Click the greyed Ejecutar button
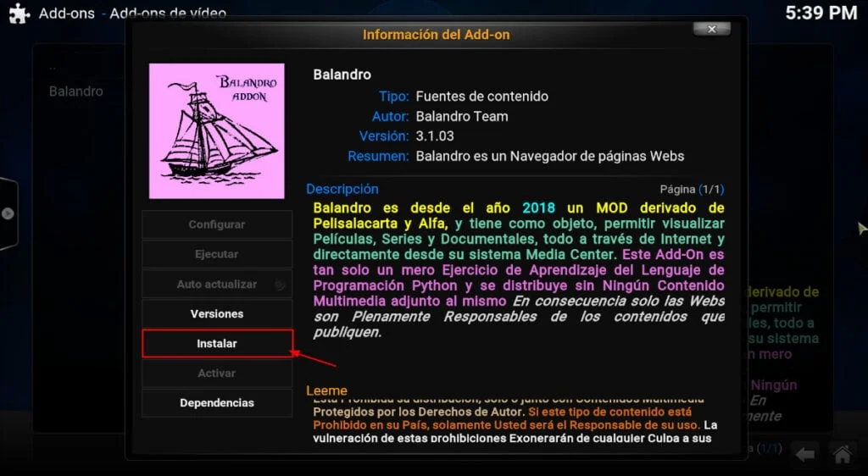The width and height of the screenshot is (868, 476). click(217, 254)
